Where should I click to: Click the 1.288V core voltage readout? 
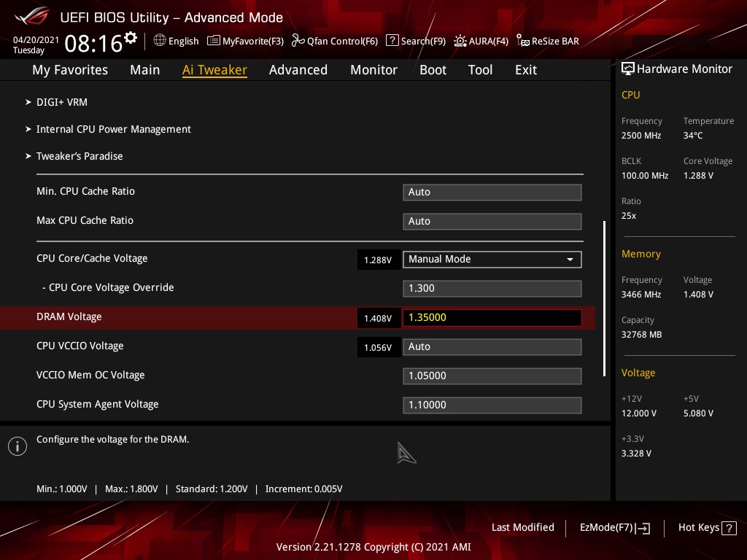(x=379, y=260)
